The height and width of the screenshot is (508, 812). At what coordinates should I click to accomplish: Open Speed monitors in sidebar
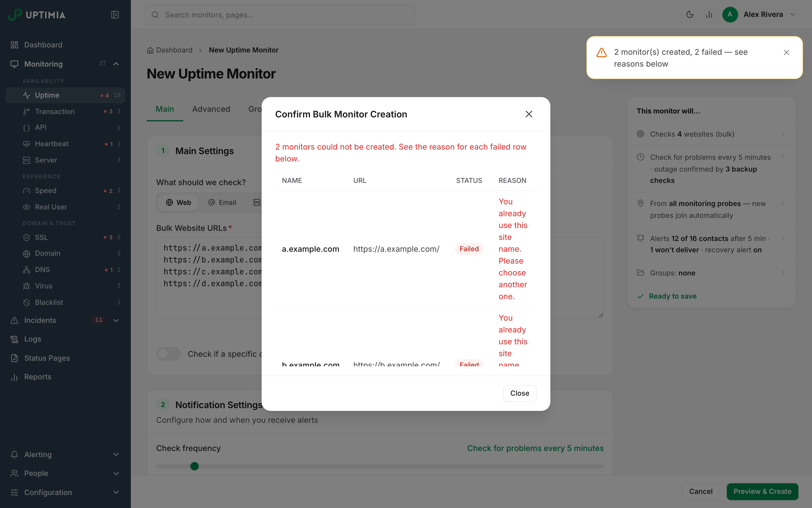pos(65,190)
